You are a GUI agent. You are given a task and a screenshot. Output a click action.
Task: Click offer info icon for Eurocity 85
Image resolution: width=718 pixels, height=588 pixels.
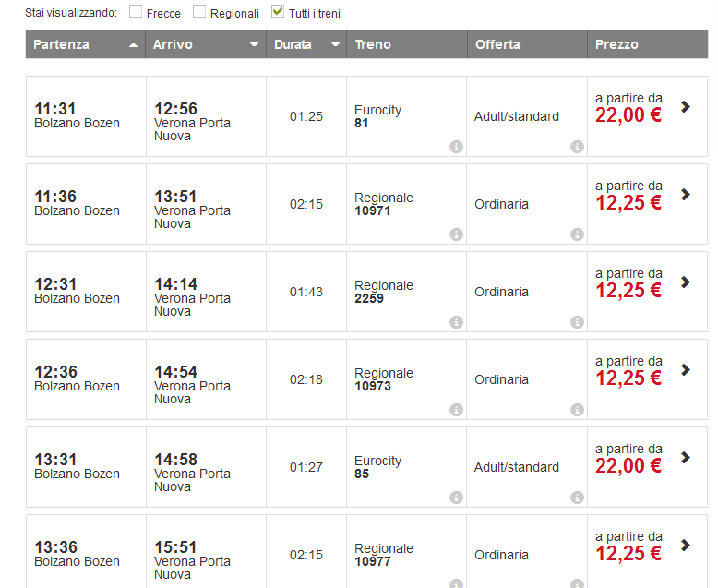[x=577, y=498]
